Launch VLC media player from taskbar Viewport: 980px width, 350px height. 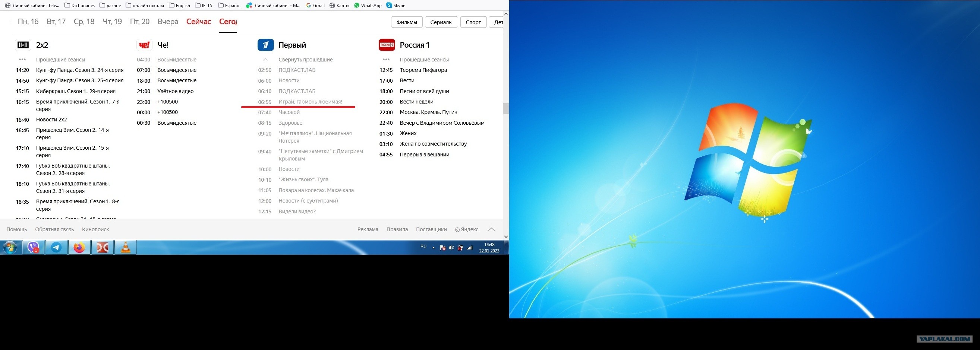coord(126,247)
